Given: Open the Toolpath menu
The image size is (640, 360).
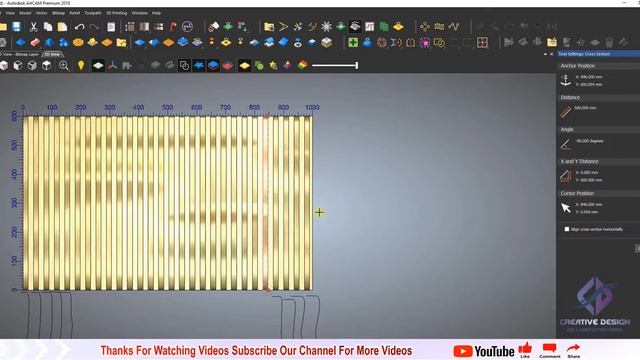Looking at the screenshot, I should [x=93, y=13].
